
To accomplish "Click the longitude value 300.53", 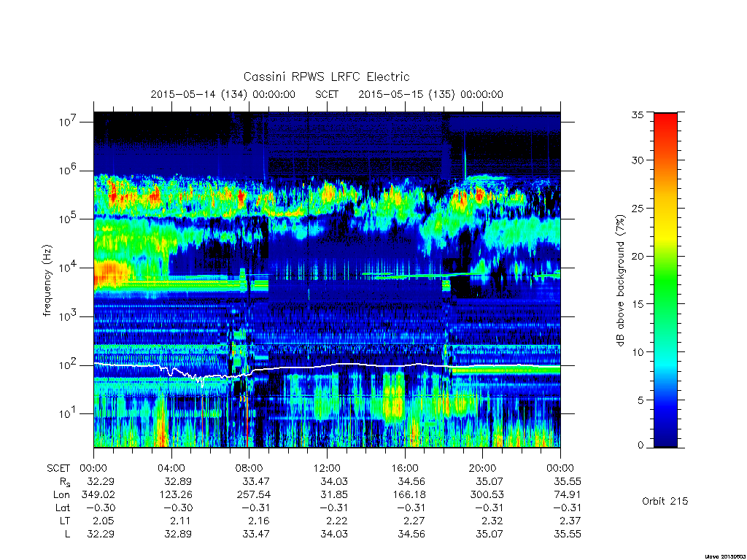I will [487, 495].
